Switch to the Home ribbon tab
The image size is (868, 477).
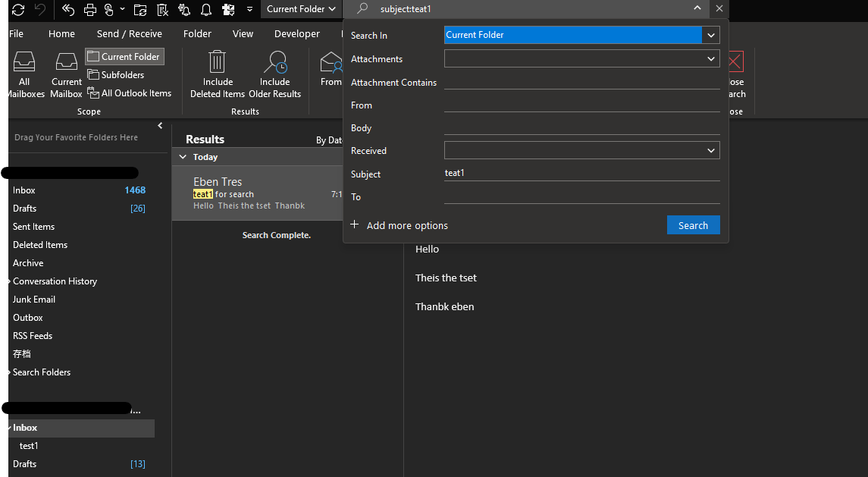coord(61,34)
